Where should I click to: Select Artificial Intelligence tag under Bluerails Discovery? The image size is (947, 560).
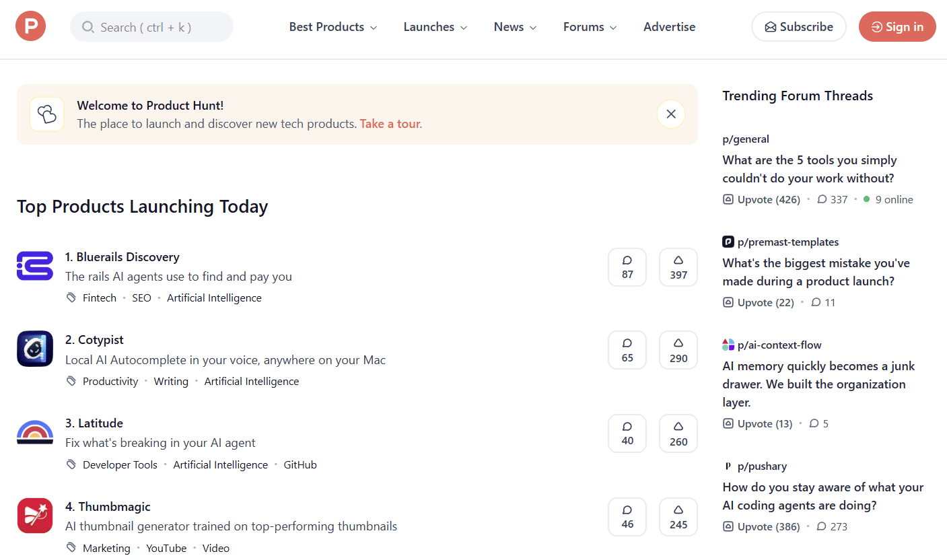214,297
